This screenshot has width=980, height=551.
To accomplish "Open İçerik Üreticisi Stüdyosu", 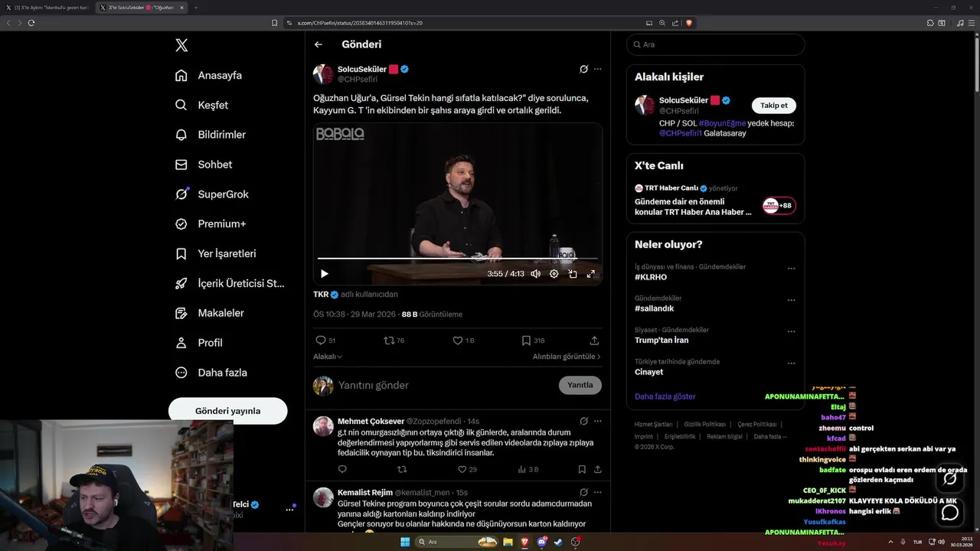I will pyautogui.click(x=230, y=283).
